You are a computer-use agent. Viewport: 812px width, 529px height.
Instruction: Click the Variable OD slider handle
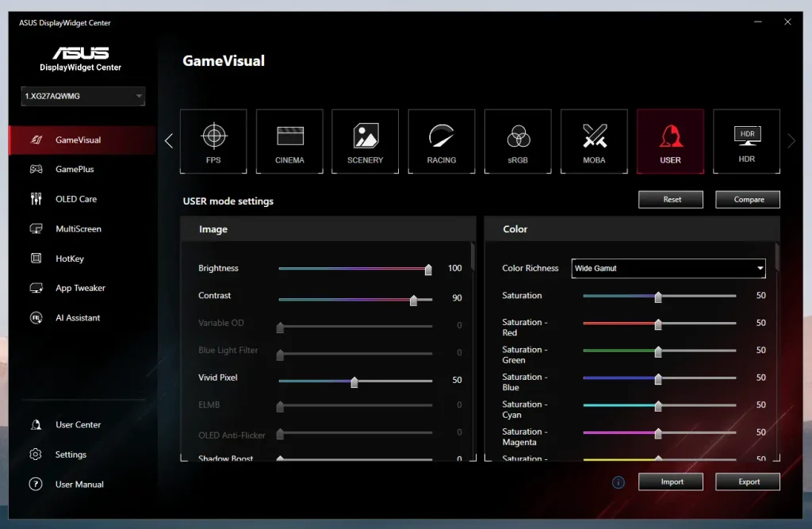(x=280, y=328)
